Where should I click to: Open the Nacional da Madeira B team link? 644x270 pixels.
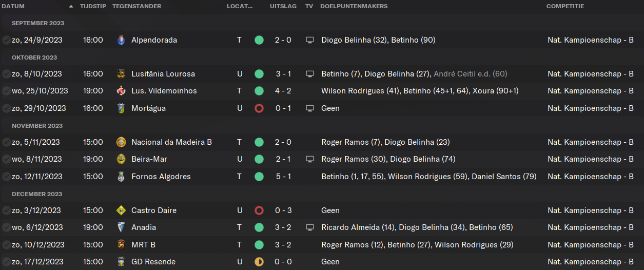(x=171, y=142)
